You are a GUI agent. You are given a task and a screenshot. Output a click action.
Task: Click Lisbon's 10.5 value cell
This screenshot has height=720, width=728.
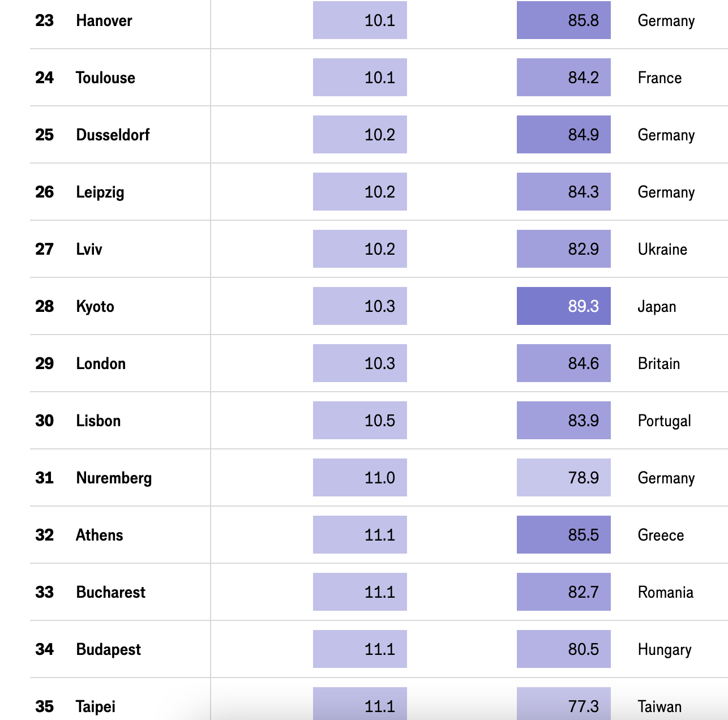pos(360,421)
